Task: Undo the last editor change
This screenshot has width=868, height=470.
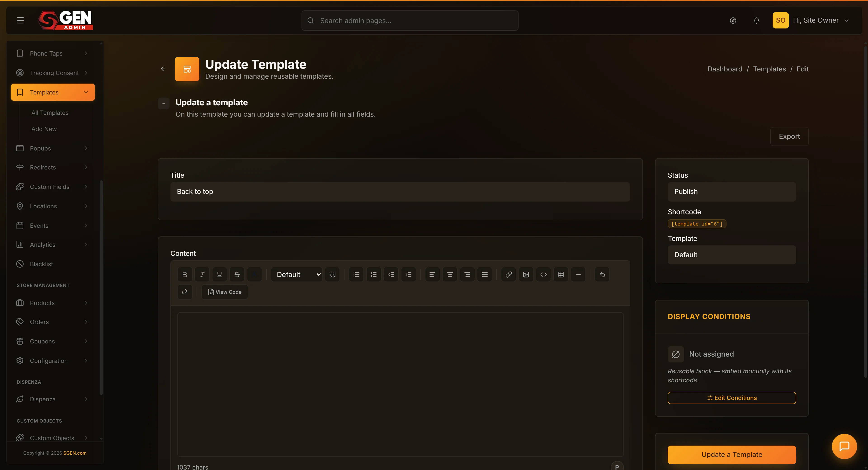Action: point(602,275)
